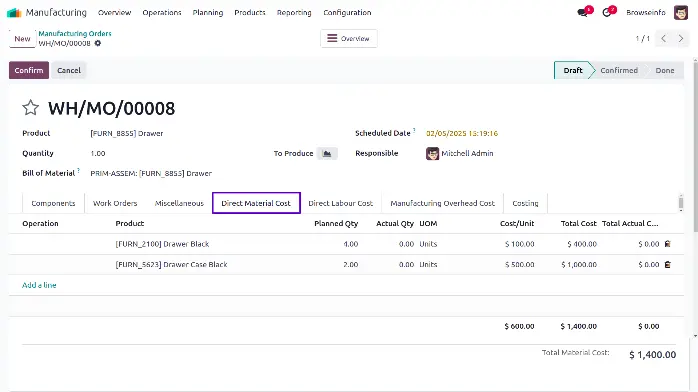Image resolution: width=698 pixels, height=392 pixels.
Task: Open the discuss messages icon
Action: 582,12
